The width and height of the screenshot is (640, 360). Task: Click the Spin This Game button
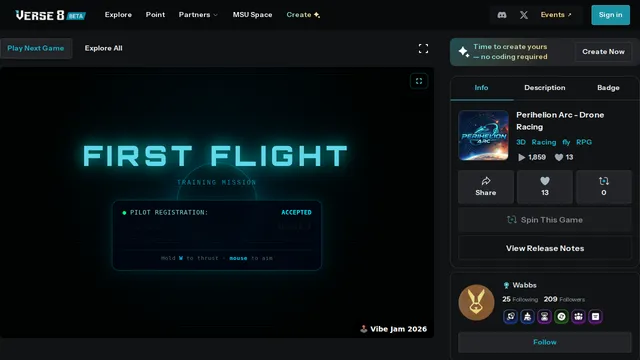tap(545, 220)
